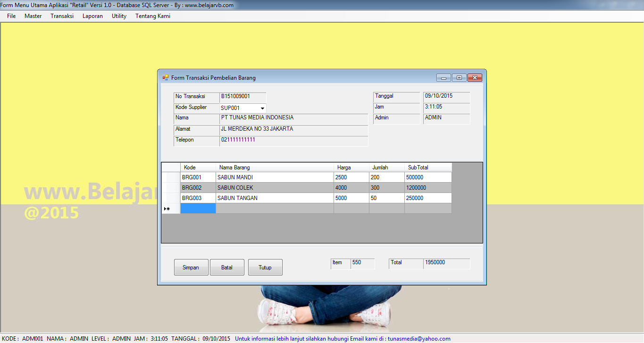Click Harga cell 5000

[351, 198]
